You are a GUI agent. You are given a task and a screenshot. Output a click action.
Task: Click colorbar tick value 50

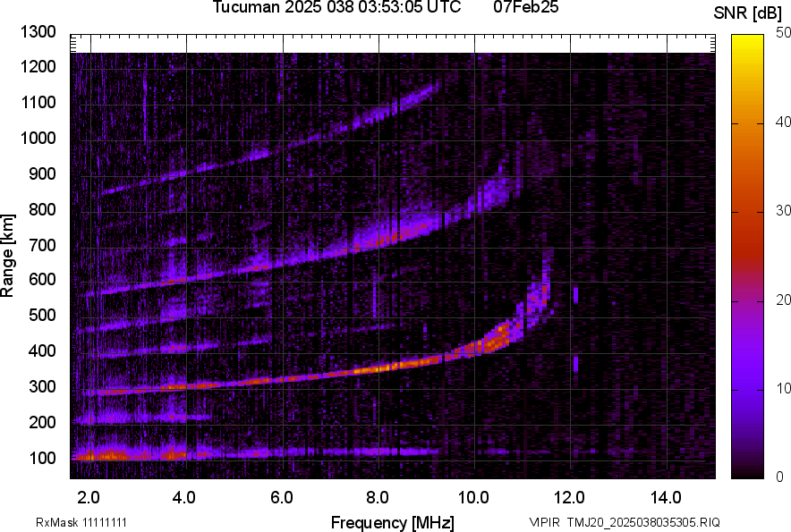pos(783,33)
